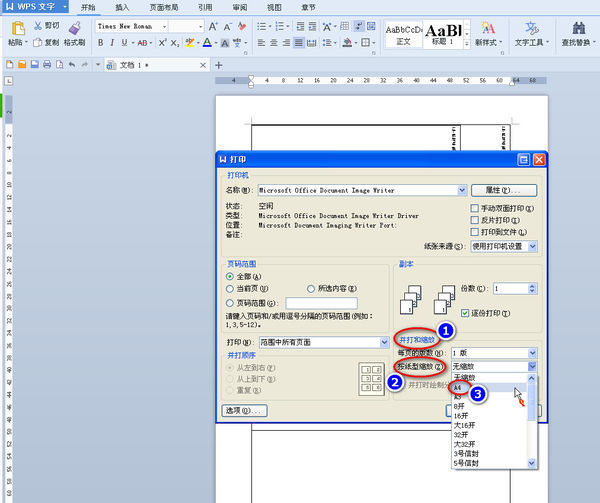This screenshot has width=600, height=503.
Task: Click the paragraph shading color bucket
Action: 347,43
